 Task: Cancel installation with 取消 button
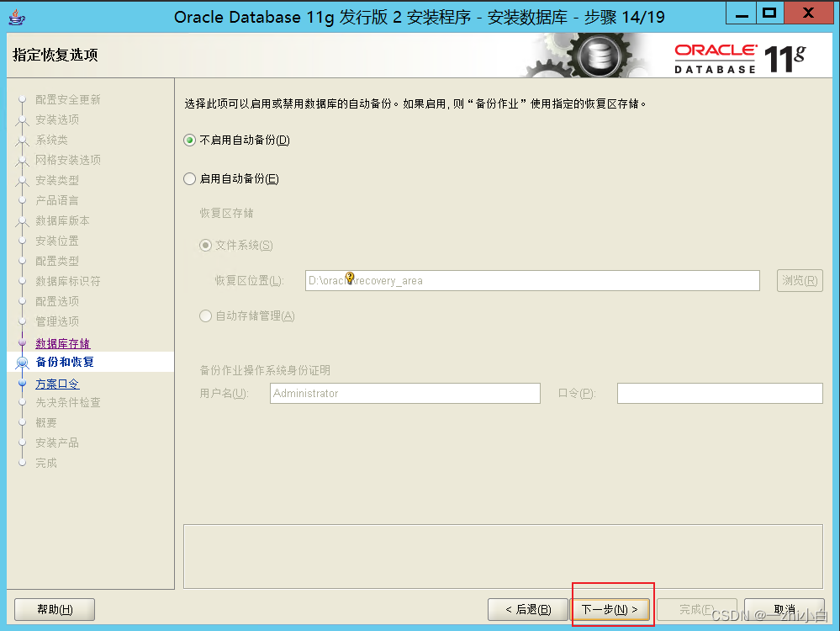pos(785,610)
